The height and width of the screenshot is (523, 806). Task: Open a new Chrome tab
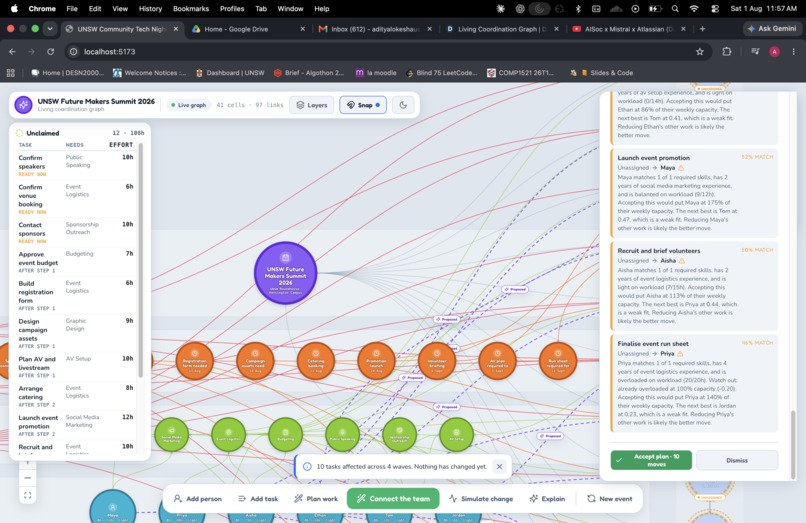click(702, 29)
